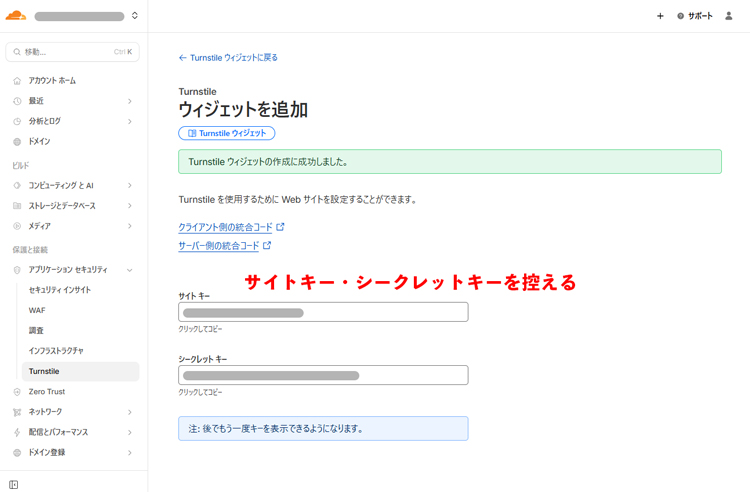Open ストレージとデータベース section
This screenshot has width=750, height=492.
[x=62, y=206]
